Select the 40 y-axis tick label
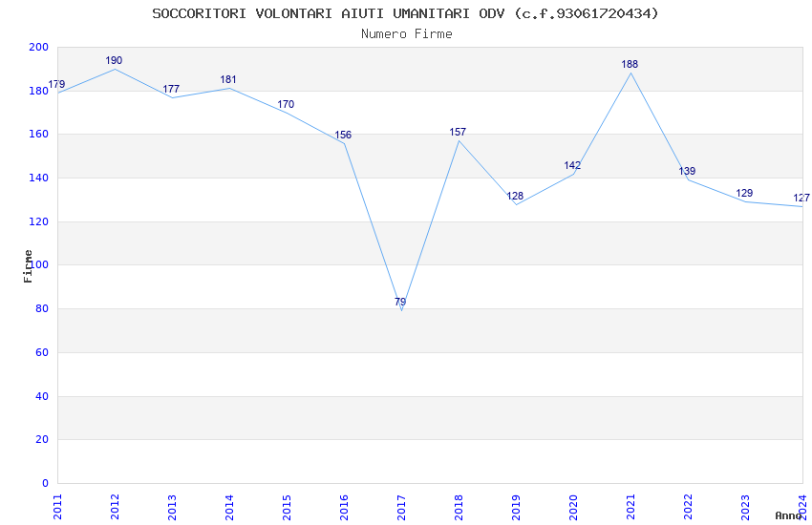812x525 pixels. 42,397
